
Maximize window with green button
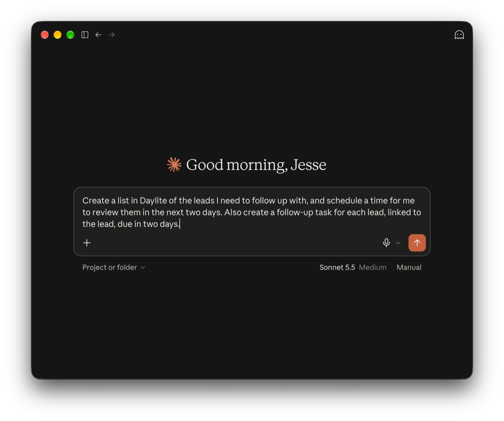[x=70, y=35]
